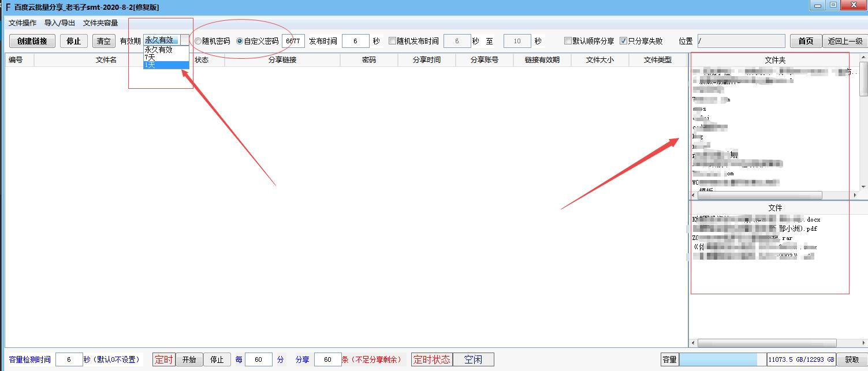Click the 首页 button
868x371 pixels.
click(x=806, y=41)
